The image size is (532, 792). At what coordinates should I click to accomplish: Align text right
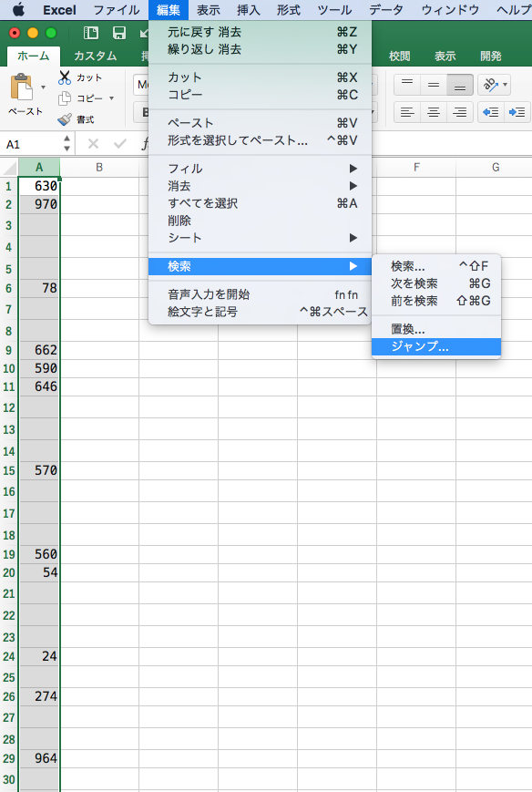460,112
